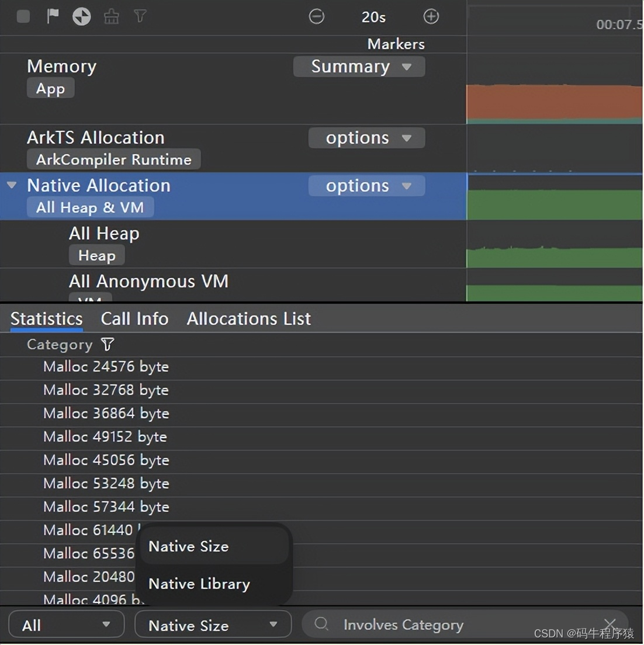This screenshot has height=645, width=644.
Task: Select the Malloc 57344 byte row
Action: (321, 507)
